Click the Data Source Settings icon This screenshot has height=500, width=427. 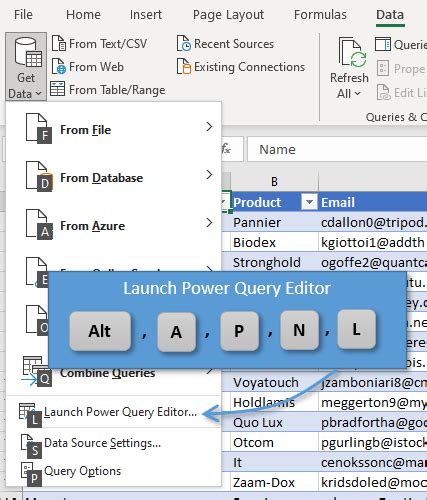pyautogui.click(x=31, y=446)
